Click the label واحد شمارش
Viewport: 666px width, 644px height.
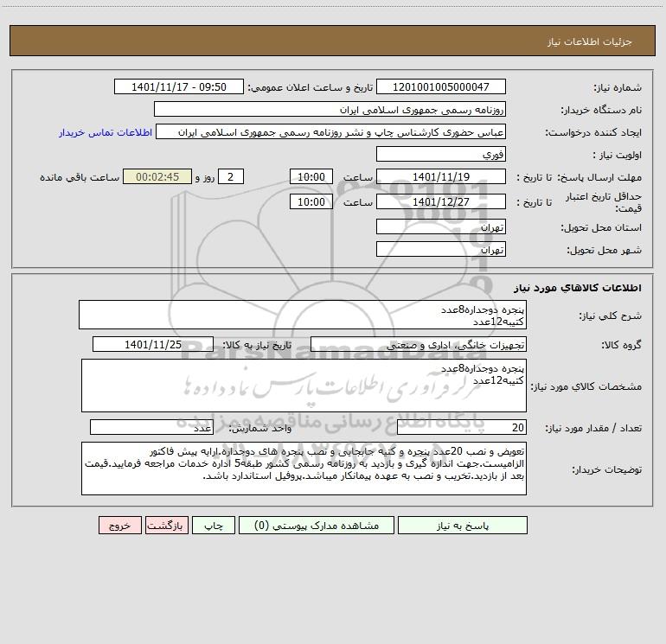pos(260,429)
